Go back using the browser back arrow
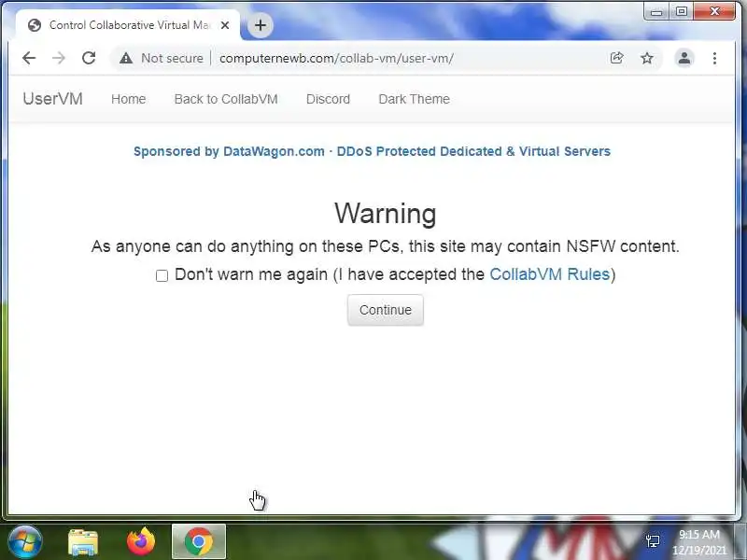 [x=29, y=58]
